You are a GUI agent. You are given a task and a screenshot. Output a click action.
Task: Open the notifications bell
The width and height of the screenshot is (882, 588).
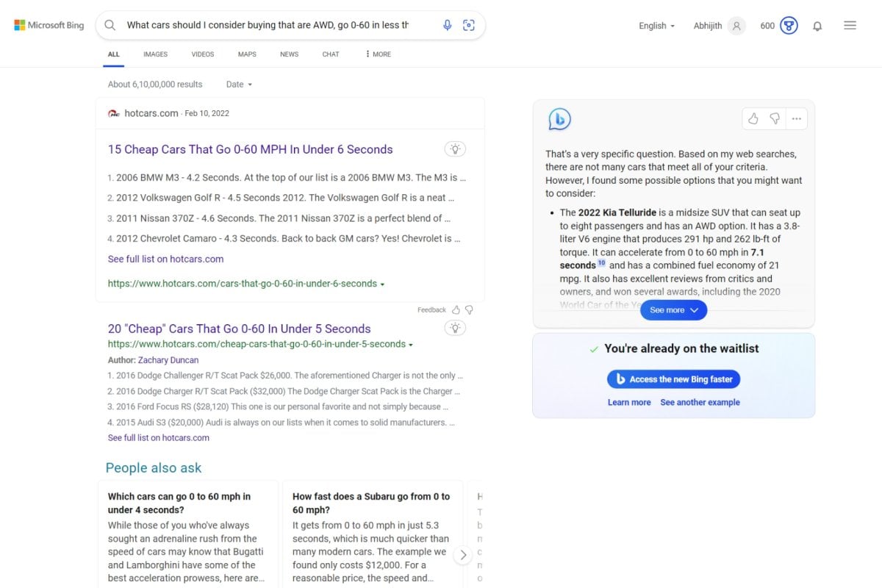817,26
